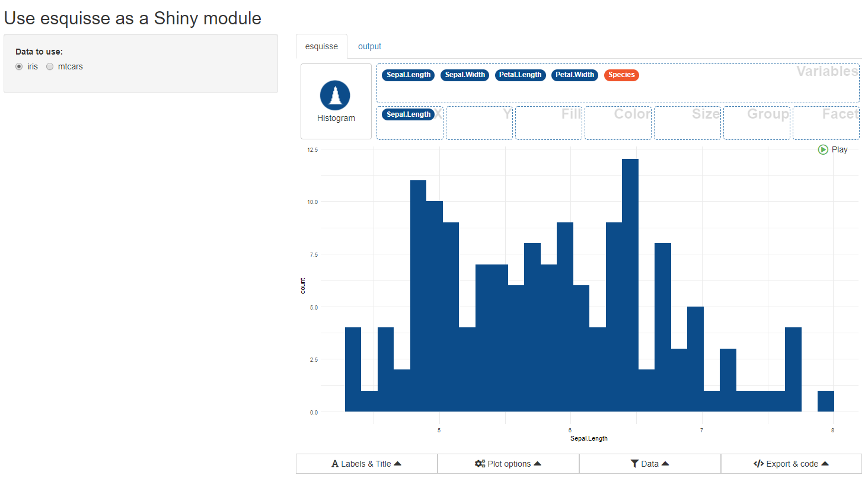Viewport: 868px width, 491px height.
Task: Open the Export & code panel
Action: pyautogui.click(x=792, y=464)
